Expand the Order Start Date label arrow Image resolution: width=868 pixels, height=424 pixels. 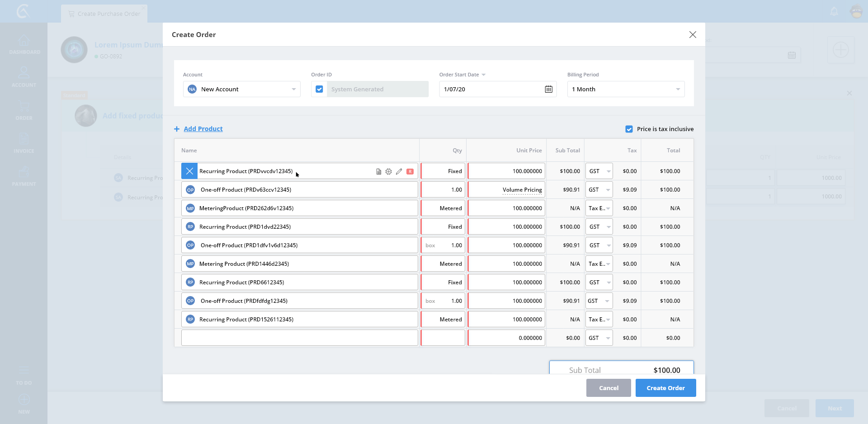[483, 75]
